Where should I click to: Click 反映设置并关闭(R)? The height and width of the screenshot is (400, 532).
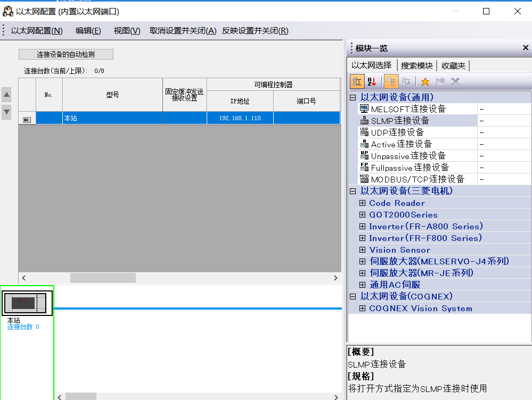point(255,31)
